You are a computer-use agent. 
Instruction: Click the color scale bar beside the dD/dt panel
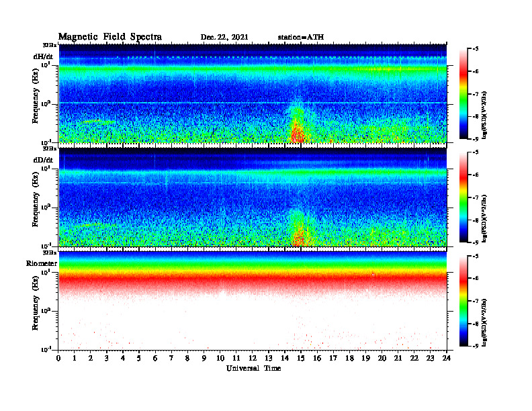(463, 197)
